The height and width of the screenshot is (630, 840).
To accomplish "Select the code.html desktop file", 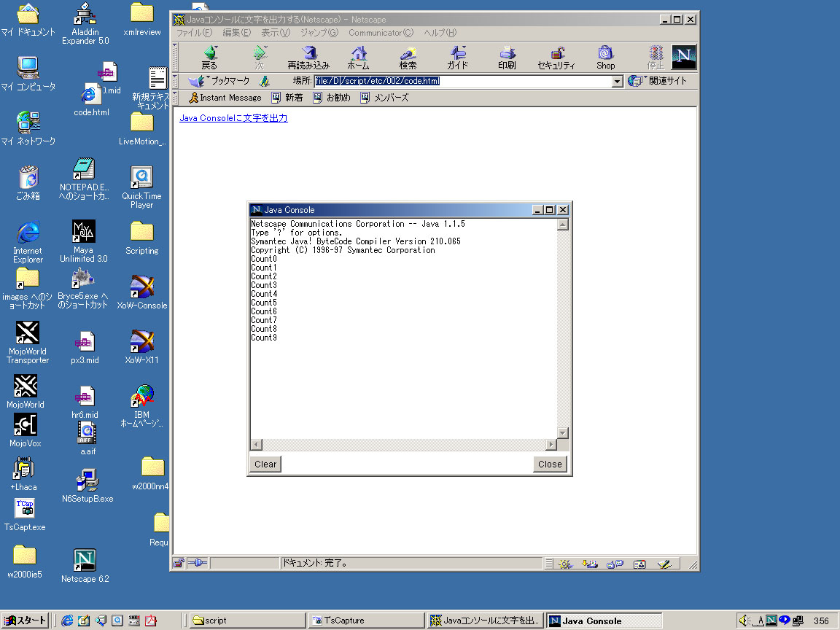I will [91, 101].
